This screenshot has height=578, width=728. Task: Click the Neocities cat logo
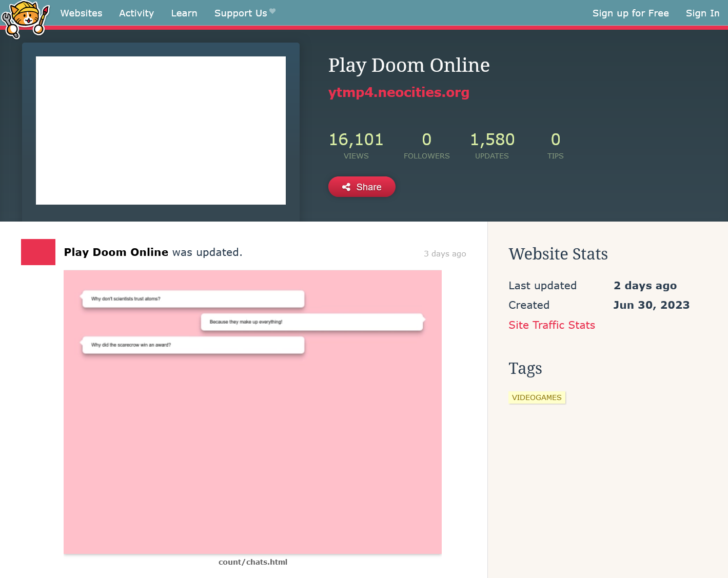pyautogui.click(x=26, y=19)
